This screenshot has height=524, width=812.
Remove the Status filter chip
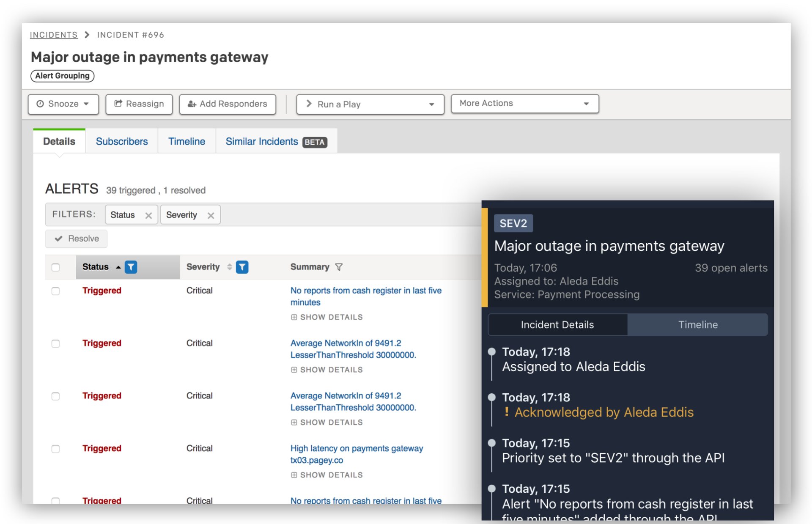pyautogui.click(x=148, y=215)
